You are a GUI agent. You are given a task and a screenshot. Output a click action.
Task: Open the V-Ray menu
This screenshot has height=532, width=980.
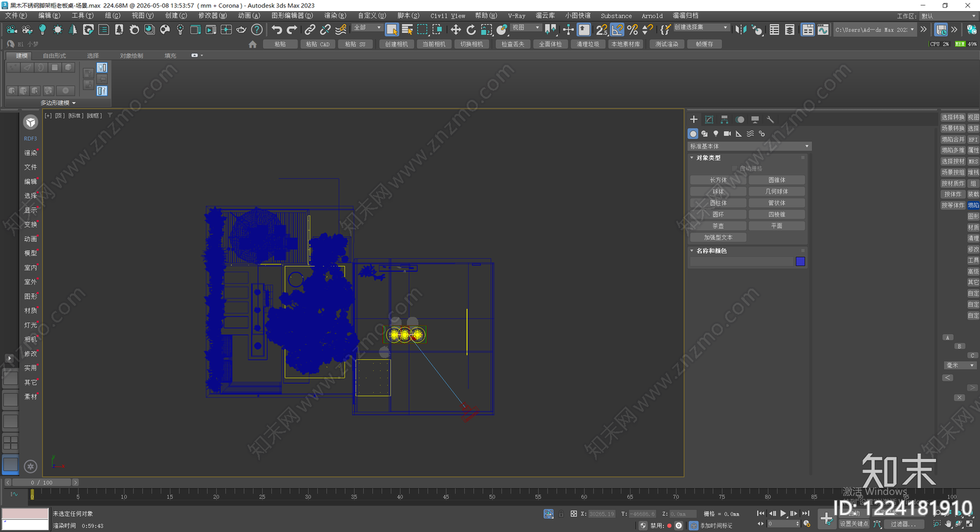516,16
